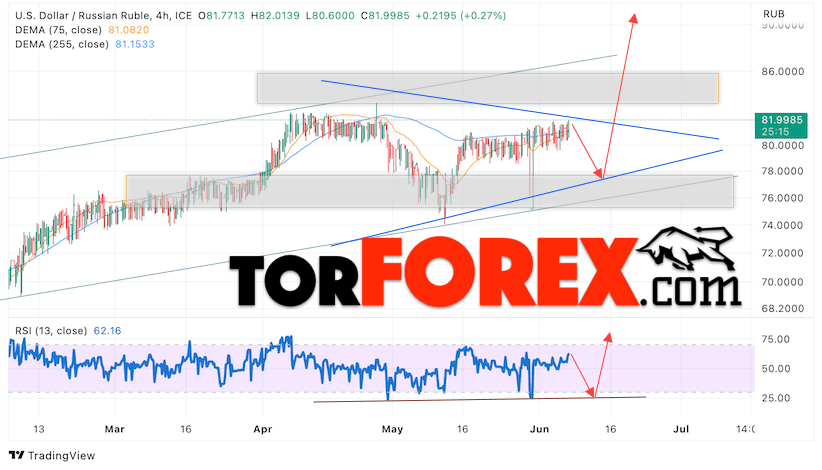Click the Jul date on time axis
Screen dimensions: 822x470
[x=681, y=429]
